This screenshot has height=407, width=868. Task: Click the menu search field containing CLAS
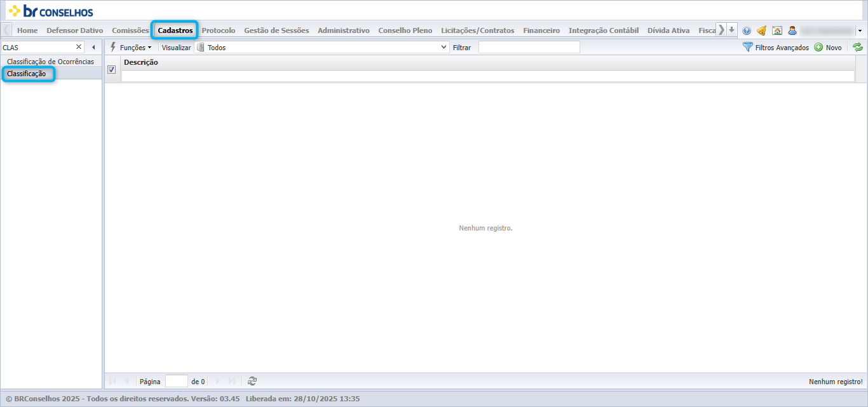[x=38, y=47]
